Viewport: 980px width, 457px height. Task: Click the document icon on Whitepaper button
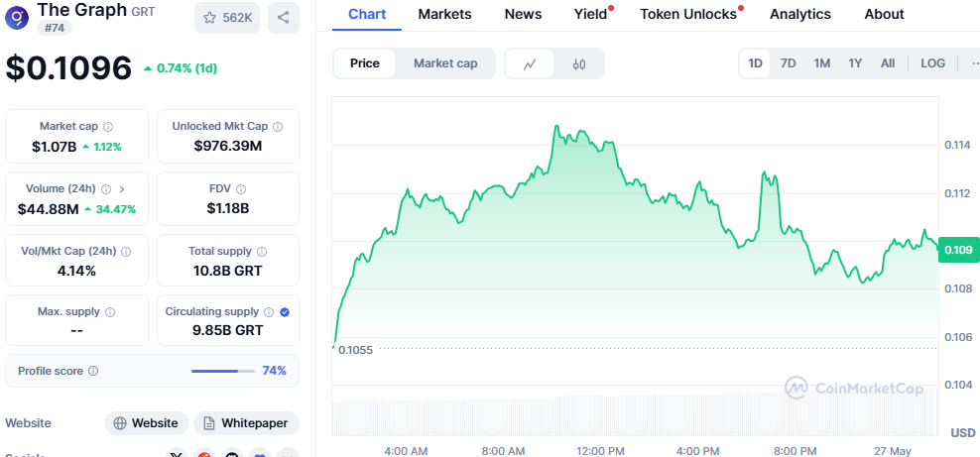(209, 423)
